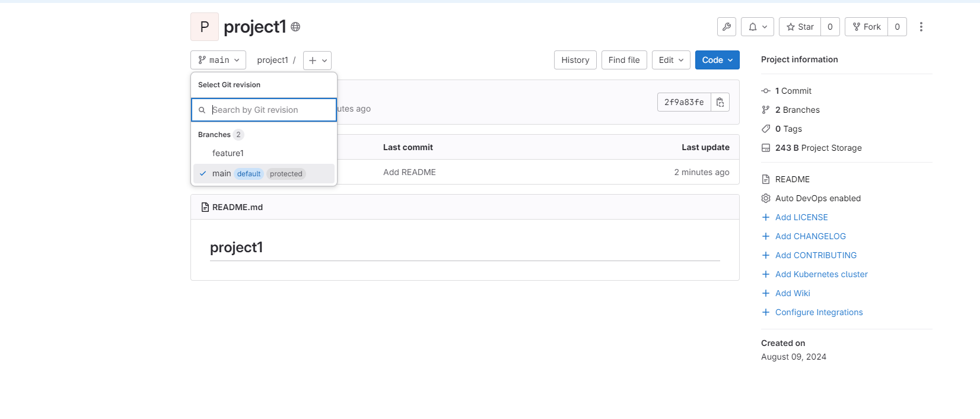Click the 2 minutes ago timestamp
This screenshot has width=980, height=419.
pyautogui.click(x=702, y=172)
